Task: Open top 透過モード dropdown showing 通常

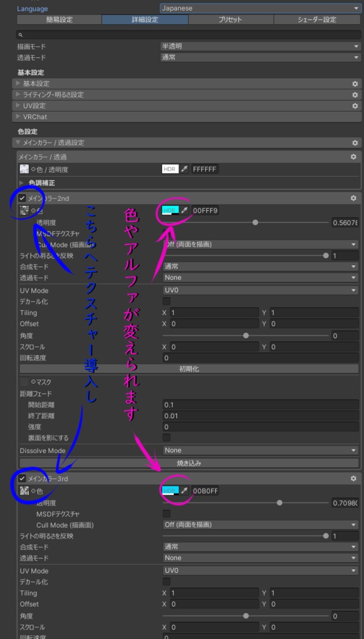Action: (261, 57)
